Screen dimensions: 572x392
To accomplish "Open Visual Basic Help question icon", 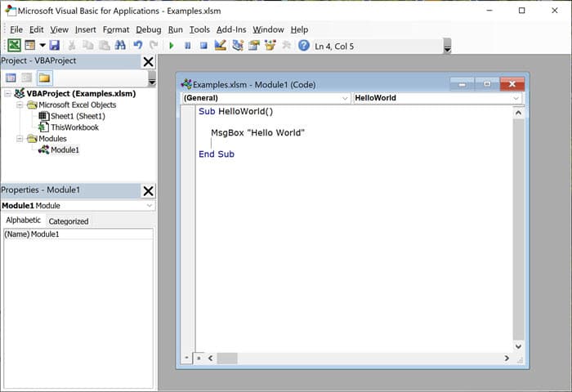I will 303,46.
